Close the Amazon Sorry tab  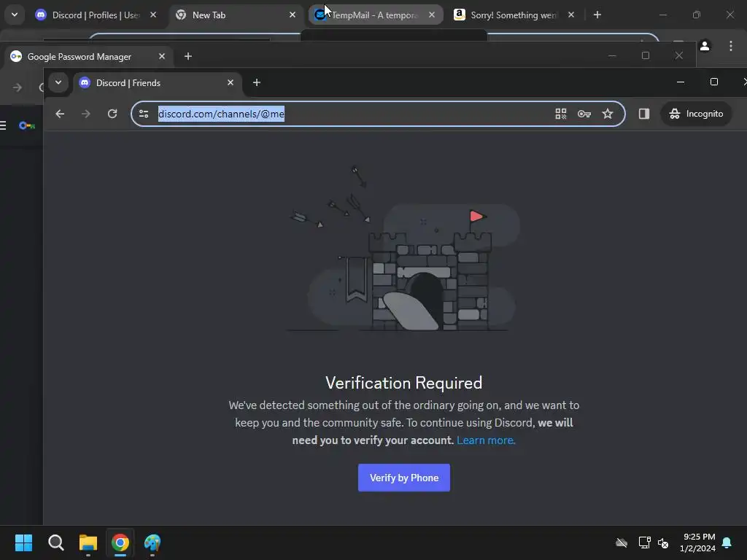tap(571, 15)
